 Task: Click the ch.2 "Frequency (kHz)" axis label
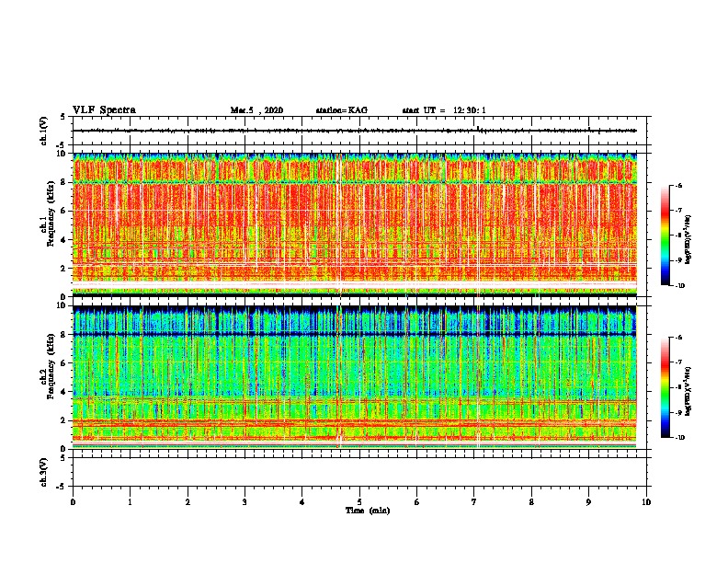pyautogui.click(x=51, y=366)
